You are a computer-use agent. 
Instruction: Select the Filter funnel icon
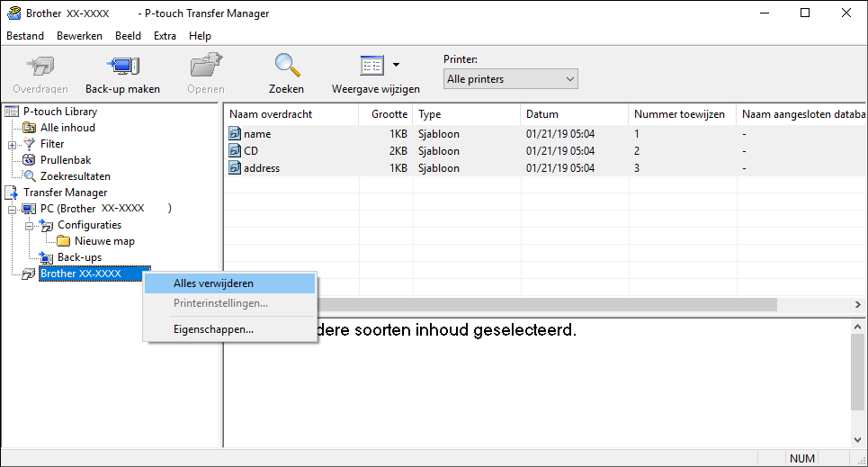[x=30, y=144]
